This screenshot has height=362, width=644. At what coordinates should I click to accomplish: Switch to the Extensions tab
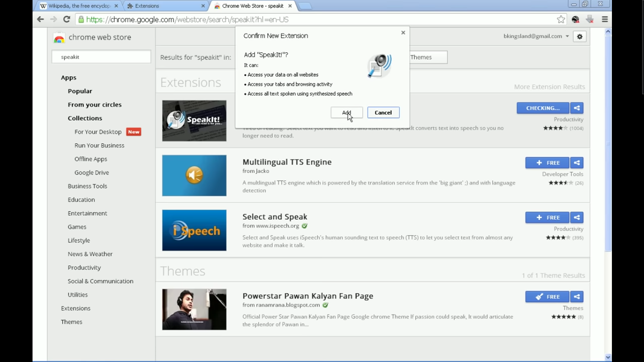pos(165,6)
